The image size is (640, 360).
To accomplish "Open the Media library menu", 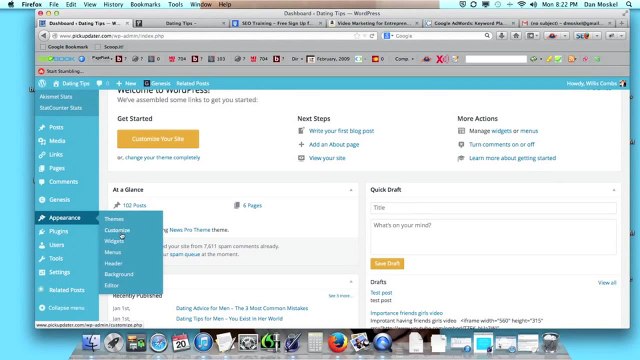I will click(57, 141).
